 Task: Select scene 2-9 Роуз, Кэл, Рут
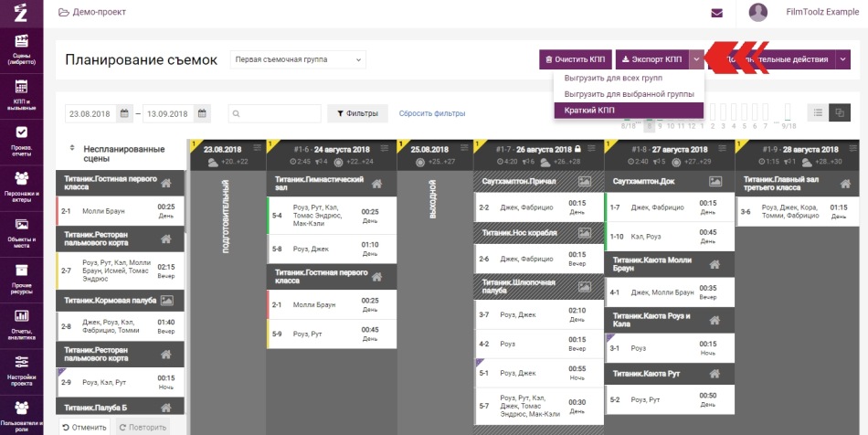(x=120, y=382)
